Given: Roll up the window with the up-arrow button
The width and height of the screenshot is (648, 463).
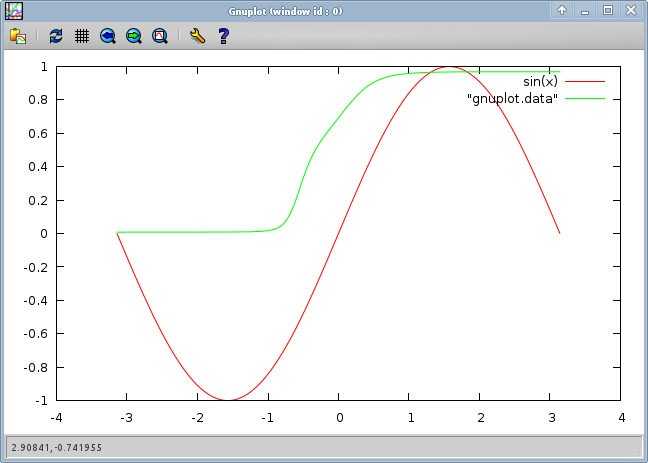Looking at the screenshot, I should (x=563, y=11).
